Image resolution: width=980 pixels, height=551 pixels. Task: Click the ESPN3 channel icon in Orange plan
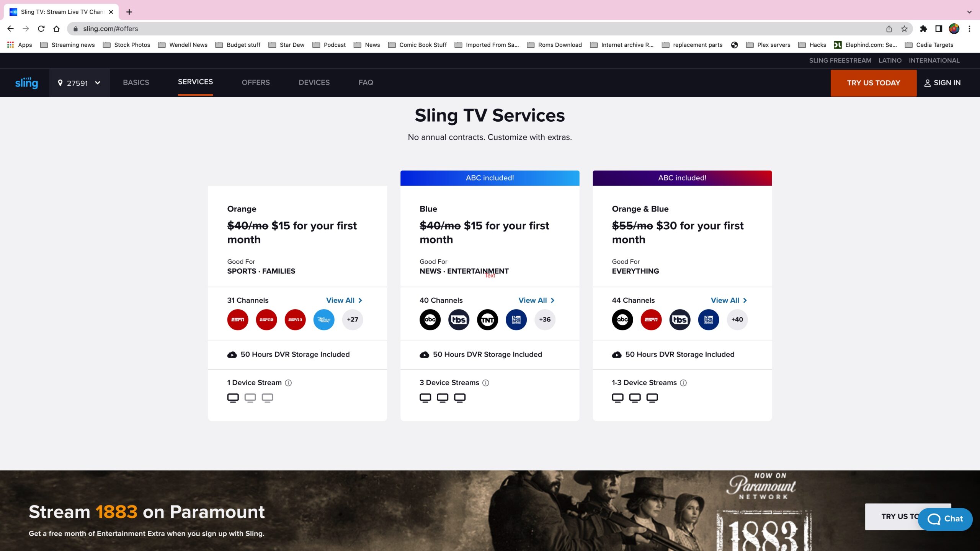click(x=295, y=320)
